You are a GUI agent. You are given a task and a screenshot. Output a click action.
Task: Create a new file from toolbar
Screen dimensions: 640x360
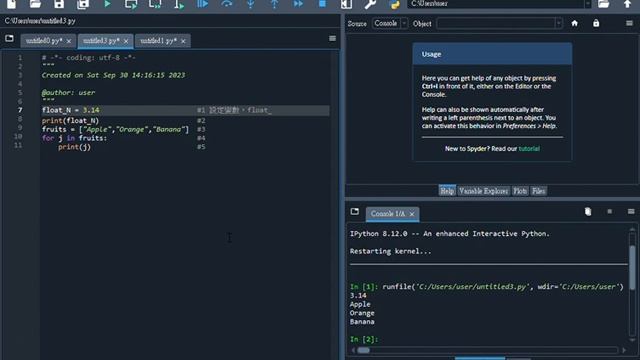11,4
